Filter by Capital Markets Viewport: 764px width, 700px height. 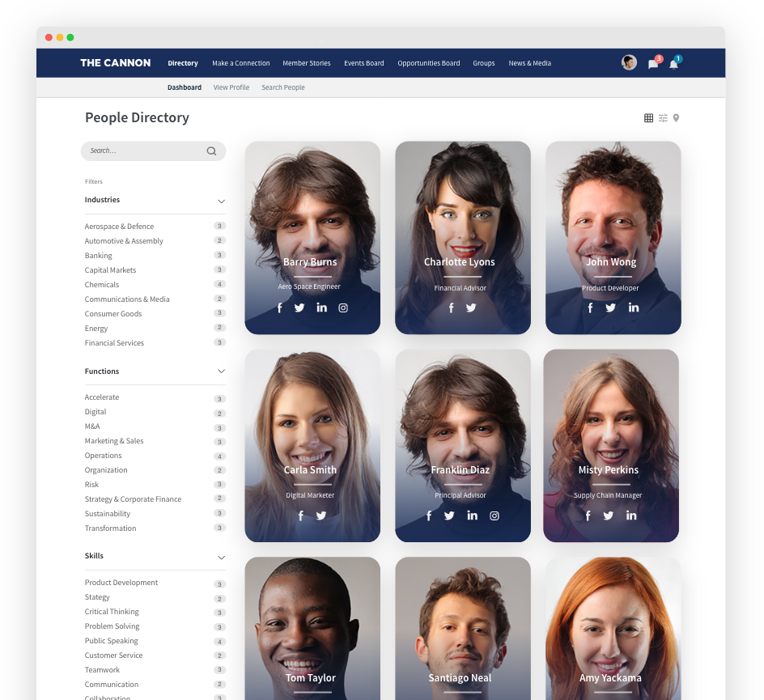(111, 270)
